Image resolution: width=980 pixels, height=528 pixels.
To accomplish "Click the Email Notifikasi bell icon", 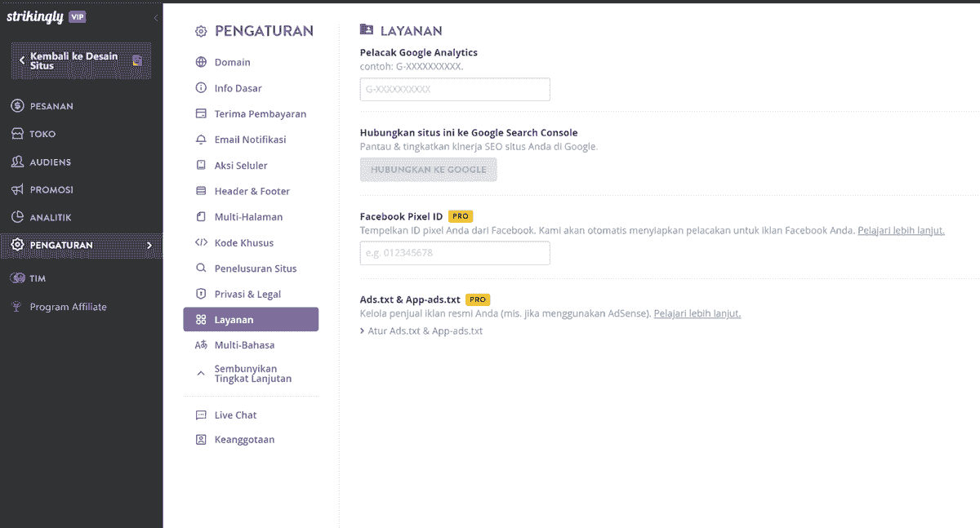I will 201,140.
